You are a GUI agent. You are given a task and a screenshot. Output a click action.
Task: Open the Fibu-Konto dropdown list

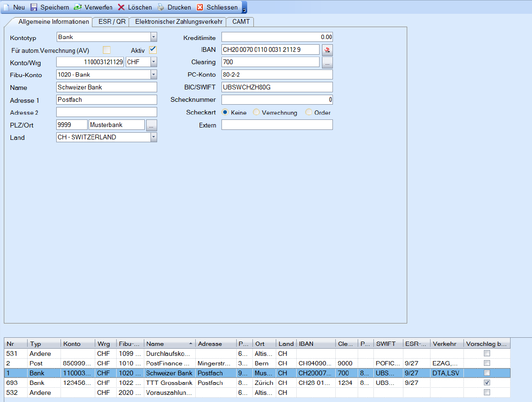tap(153, 75)
